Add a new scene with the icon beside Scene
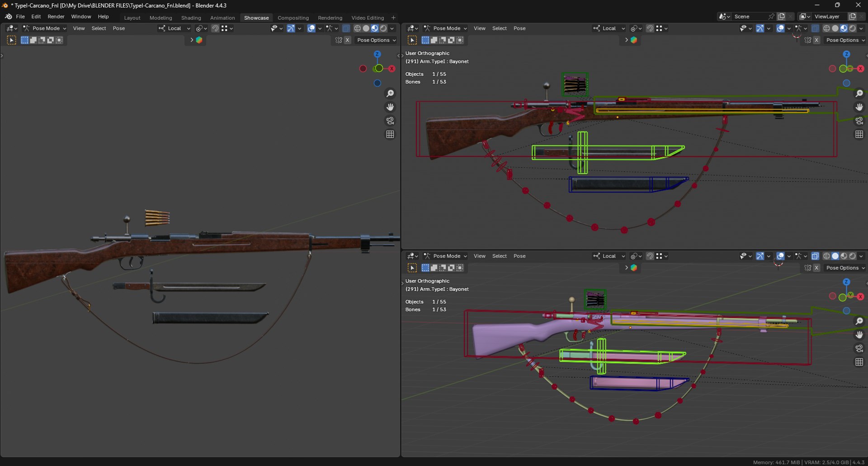The image size is (868, 466). [x=781, y=17]
